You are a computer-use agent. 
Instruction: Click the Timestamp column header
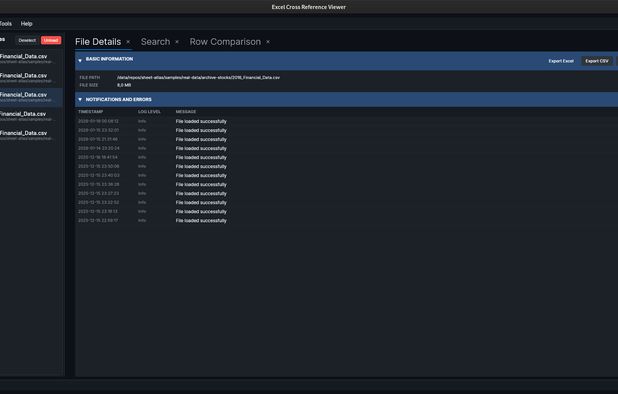(x=91, y=112)
